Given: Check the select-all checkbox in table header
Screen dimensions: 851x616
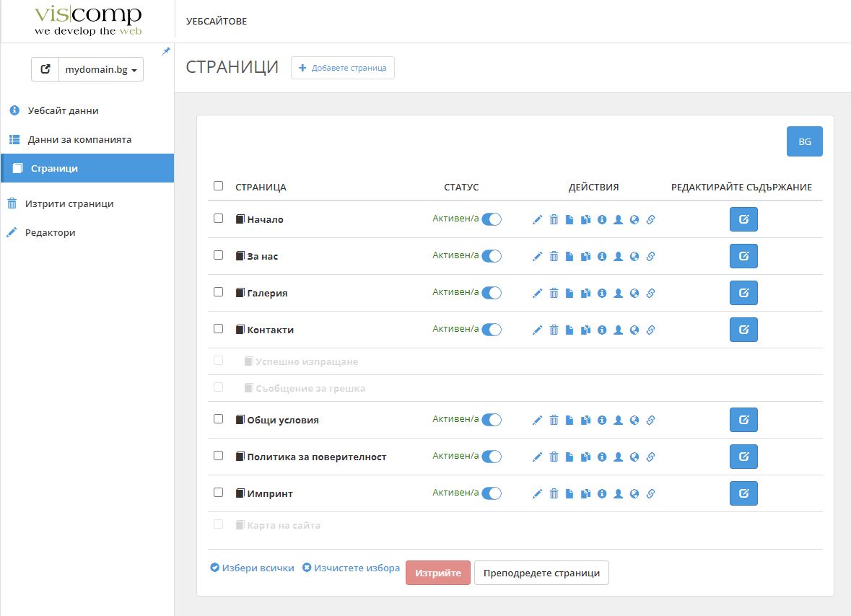Looking at the screenshot, I should [x=219, y=186].
